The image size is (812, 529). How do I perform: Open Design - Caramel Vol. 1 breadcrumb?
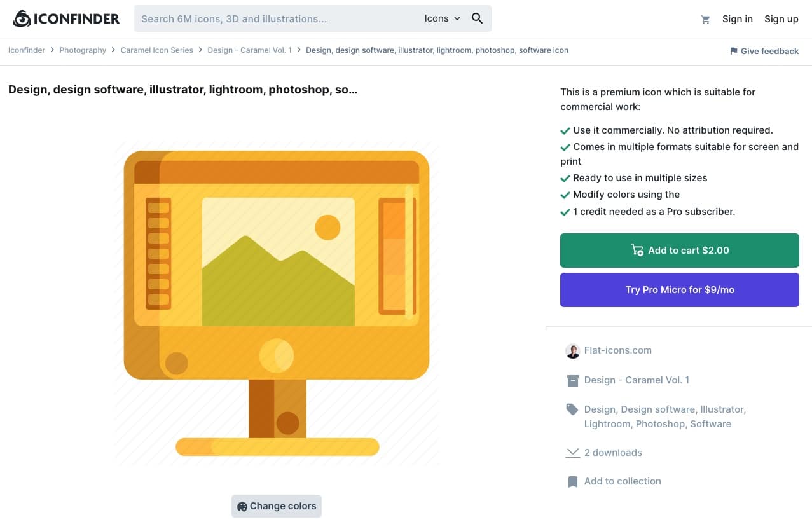[249, 50]
